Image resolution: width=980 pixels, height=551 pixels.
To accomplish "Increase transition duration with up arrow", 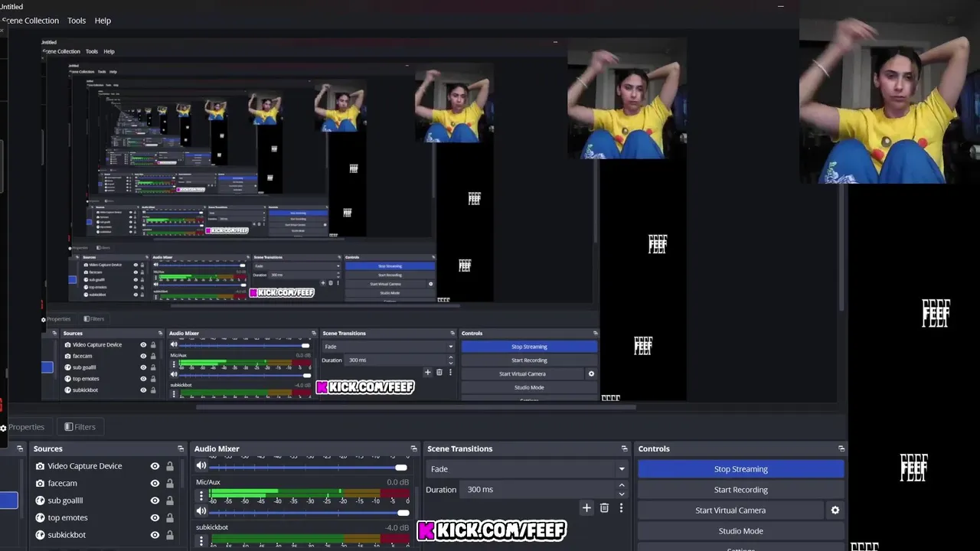I will click(621, 485).
